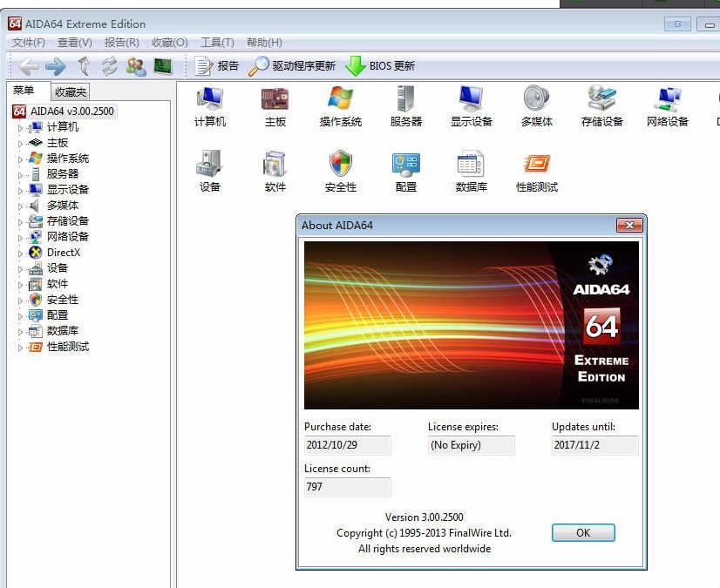Expand the 显示设备 tree node arrow
This screenshot has height=588, width=720.
click(20, 191)
